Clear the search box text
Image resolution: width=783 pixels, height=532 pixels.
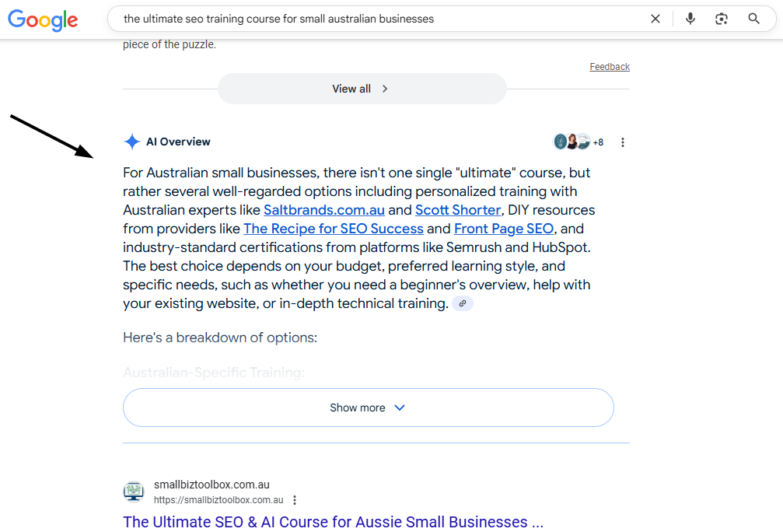click(x=655, y=19)
